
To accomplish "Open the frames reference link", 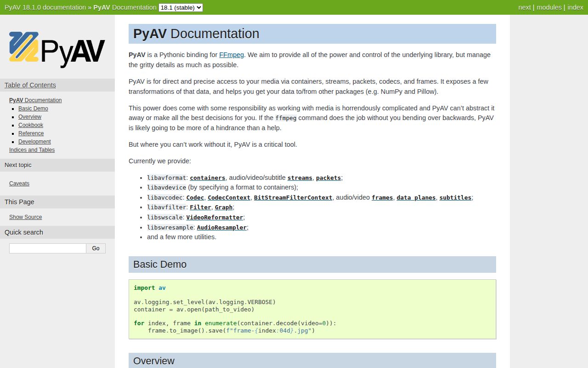I will pyautogui.click(x=382, y=198).
